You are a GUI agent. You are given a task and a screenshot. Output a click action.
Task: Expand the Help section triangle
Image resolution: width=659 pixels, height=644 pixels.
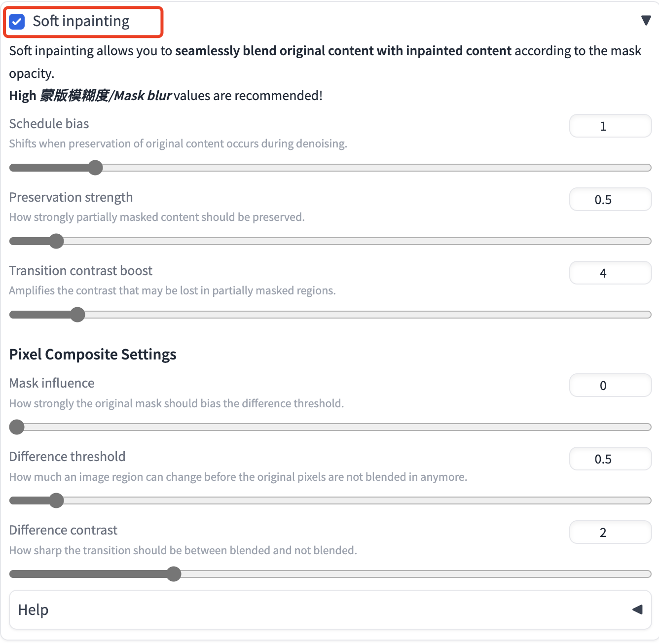[637, 609]
